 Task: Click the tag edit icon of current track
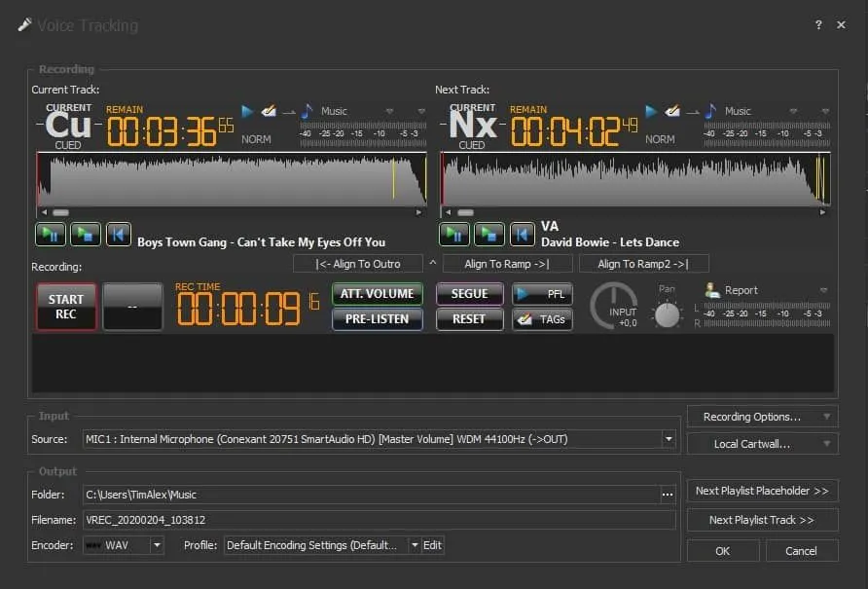[x=269, y=111]
